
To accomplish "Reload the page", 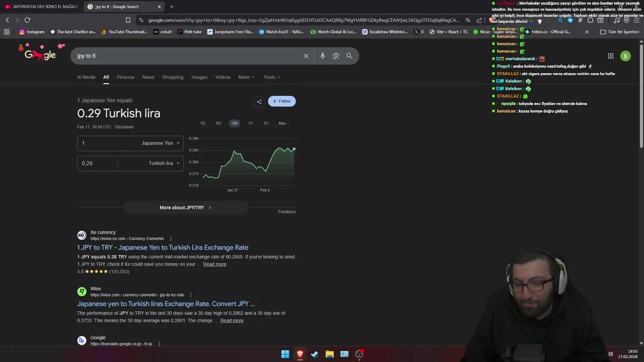I will pos(27,20).
